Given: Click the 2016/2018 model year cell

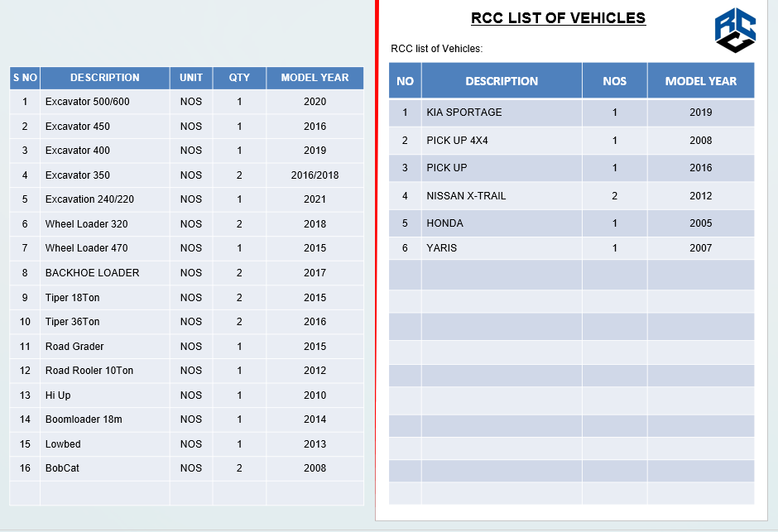Looking at the screenshot, I should click(315, 175).
